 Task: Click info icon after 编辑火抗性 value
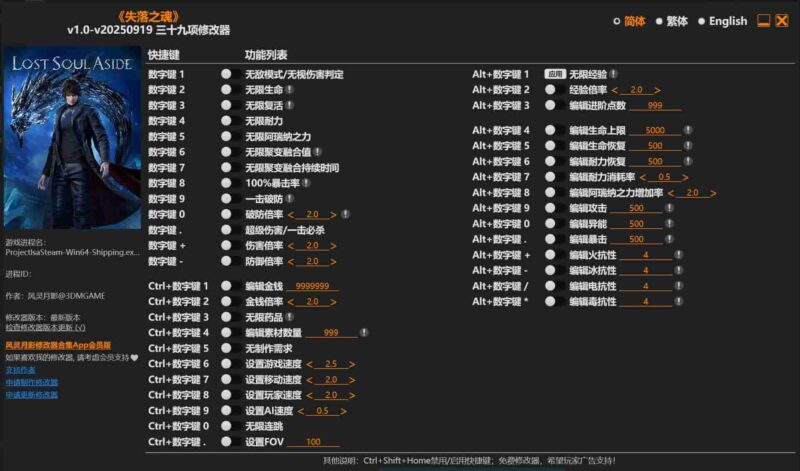point(679,255)
